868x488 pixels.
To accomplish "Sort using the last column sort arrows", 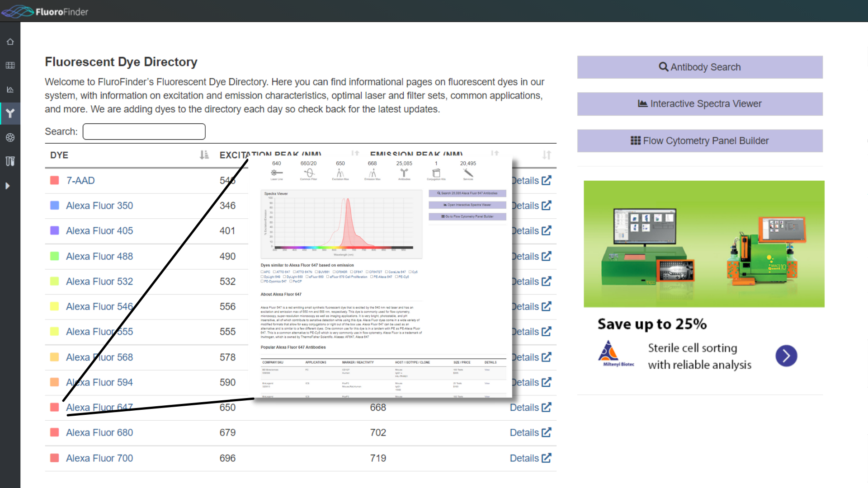I will pyautogui.click(x=547, y=155).
